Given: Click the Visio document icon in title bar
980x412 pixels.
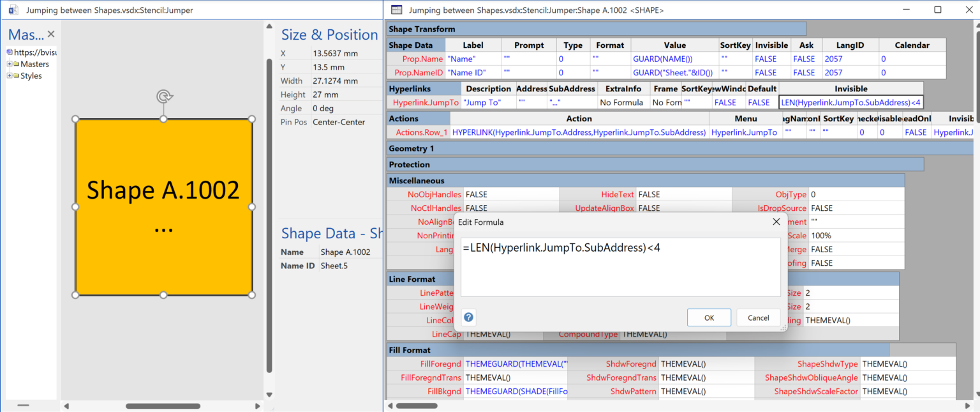Looking at the screenshot, I should click(x=13, y=10).
